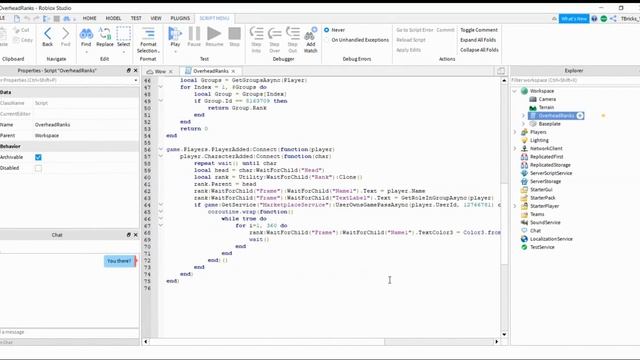
Task: Click the Resume test control
Action: [x=214, y=34]
